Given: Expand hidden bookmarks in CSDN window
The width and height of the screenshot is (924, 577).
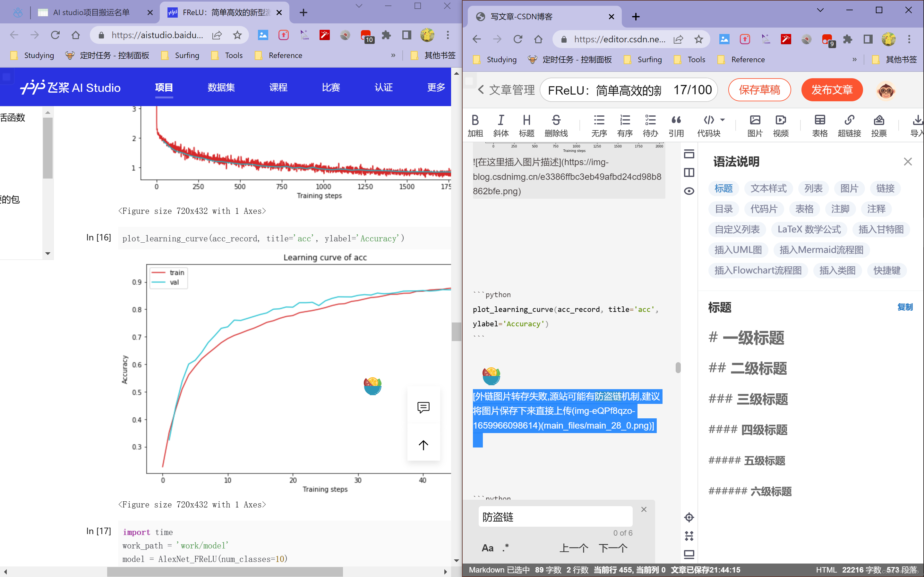Looking at the screenshot, I should [x=854, y=60].
